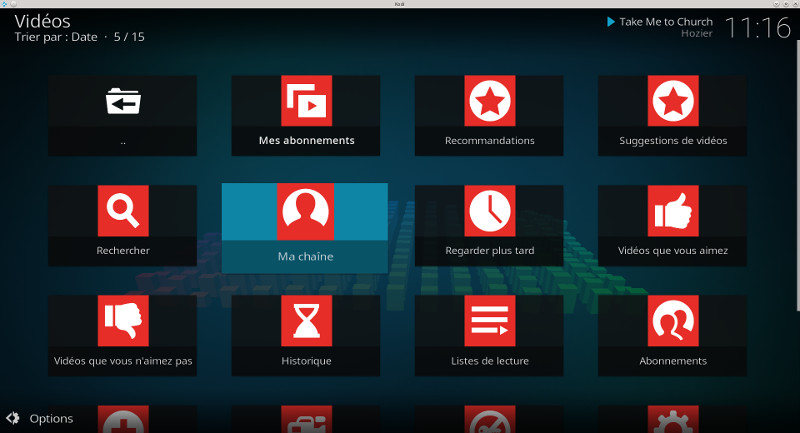Click the gear settings tile at bottom

(x=672, y=420)
